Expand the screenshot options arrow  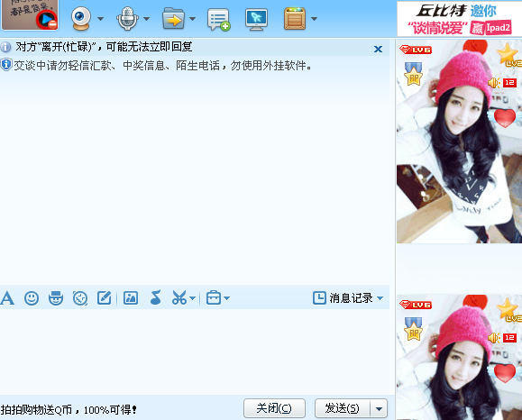click(192, 298)
